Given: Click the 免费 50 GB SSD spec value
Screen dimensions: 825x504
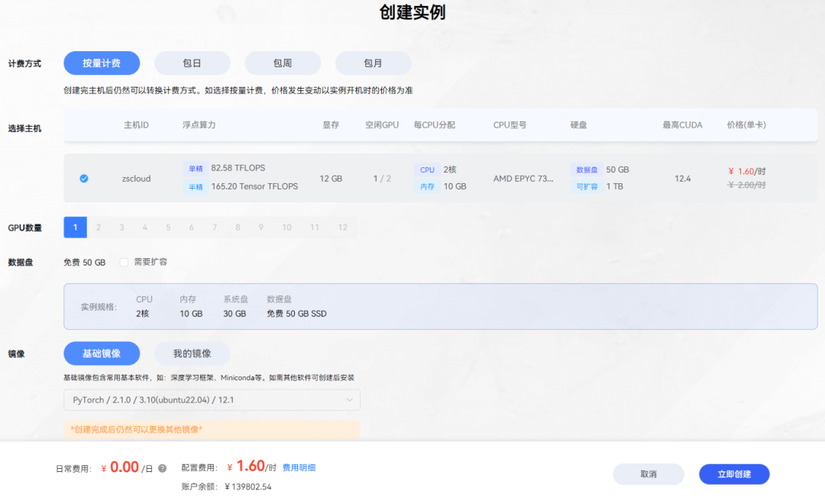Looking at the screenshot, I should pyautogui.click(x=296, y=314).
